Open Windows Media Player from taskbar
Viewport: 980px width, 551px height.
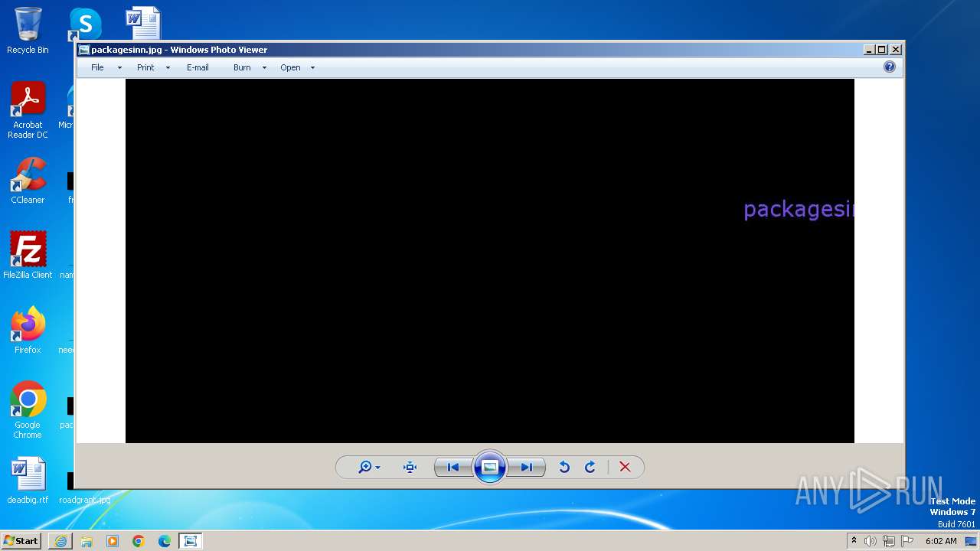point(113,541)
